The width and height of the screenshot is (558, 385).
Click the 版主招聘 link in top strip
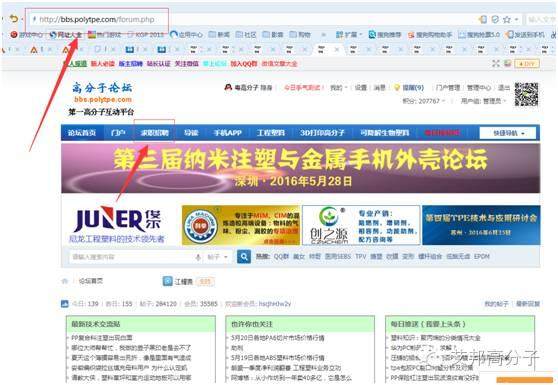coord(131,64)
